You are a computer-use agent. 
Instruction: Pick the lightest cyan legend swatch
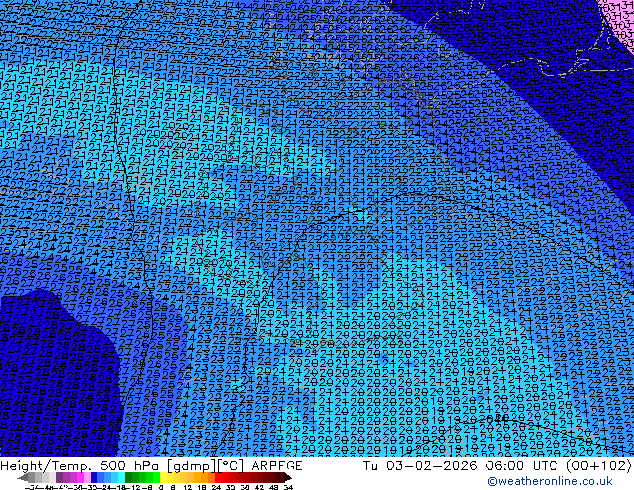(x=121, y=477)
